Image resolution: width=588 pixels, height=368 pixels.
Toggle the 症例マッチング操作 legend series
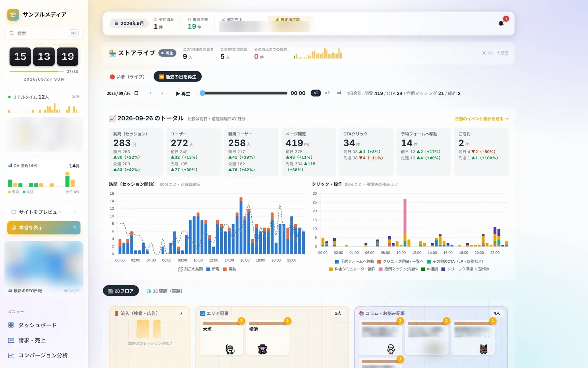click(398, 269)
